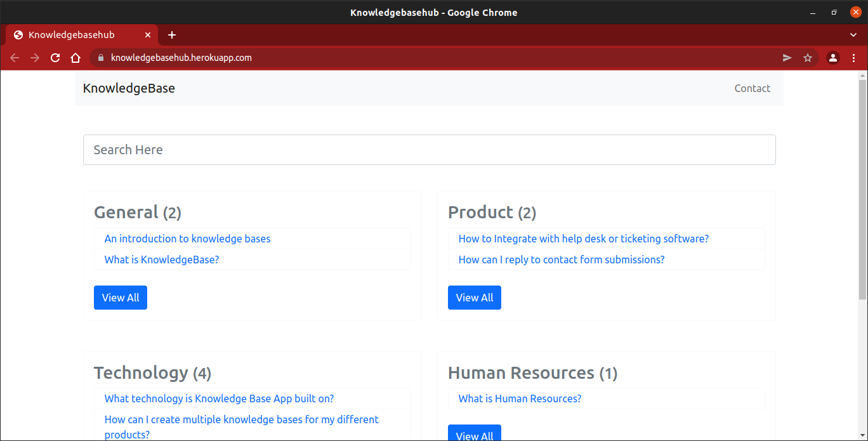Click the Product (2) heading
This screenshot has height=441, width=868.
(x=492, y=212)
